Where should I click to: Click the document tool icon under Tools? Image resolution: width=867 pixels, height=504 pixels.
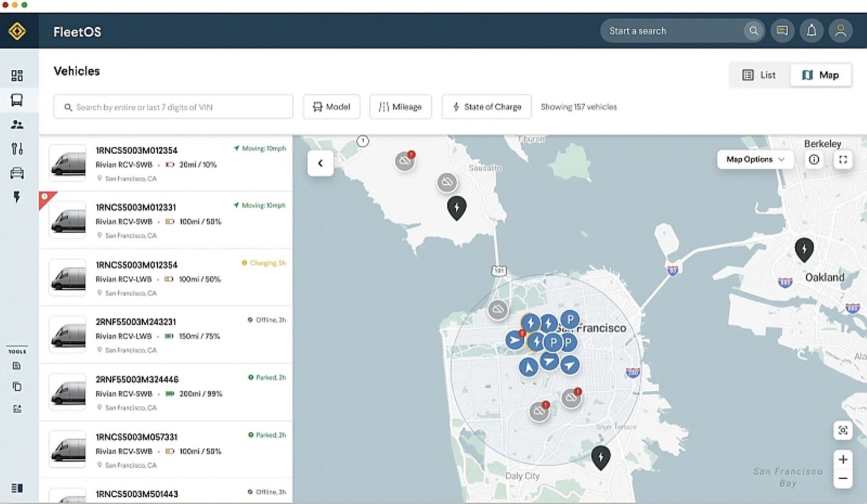point(17,366)
